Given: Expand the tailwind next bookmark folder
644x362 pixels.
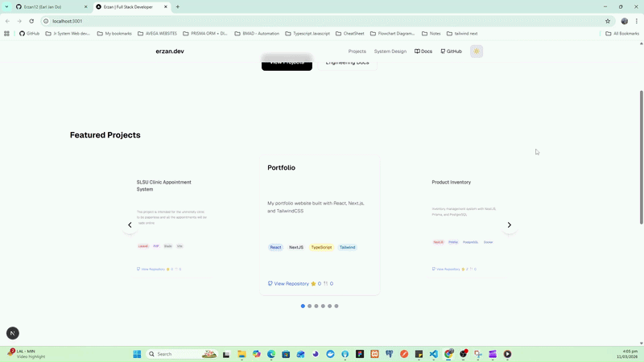Looking at the screenshot, I should tap(462, 34).
